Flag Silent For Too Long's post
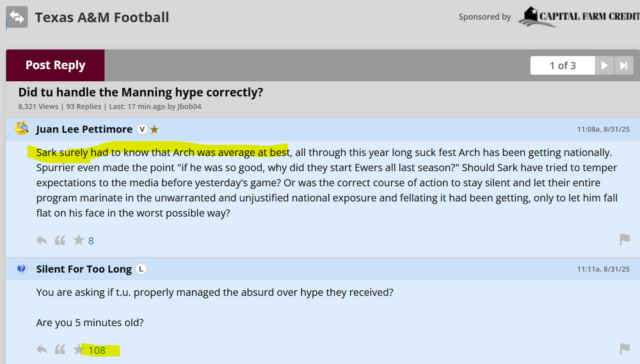640x364 pixels. point(625,349)
